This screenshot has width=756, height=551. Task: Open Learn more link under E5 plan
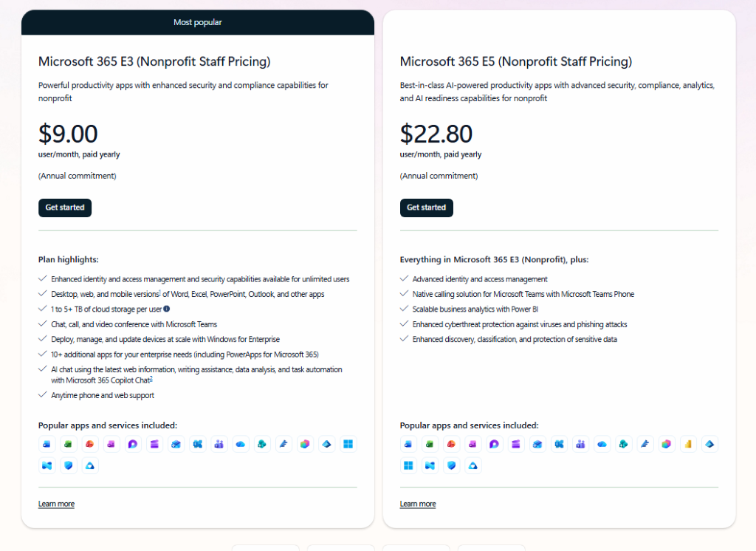point(418,504)
